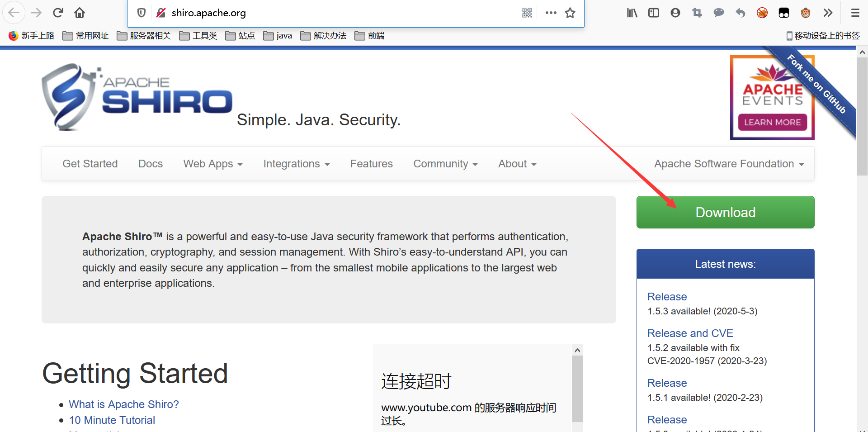Screen dimensions: 868x432
Task: Open the black square extension icon
Action: 784,13
